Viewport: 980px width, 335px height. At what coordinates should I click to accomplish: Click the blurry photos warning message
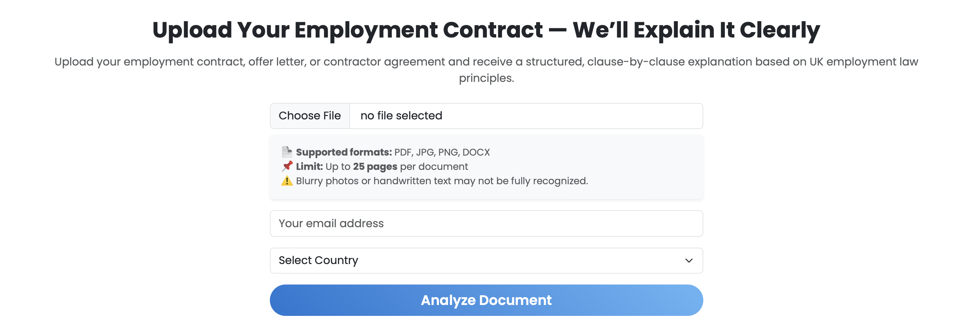click(441, 181)
